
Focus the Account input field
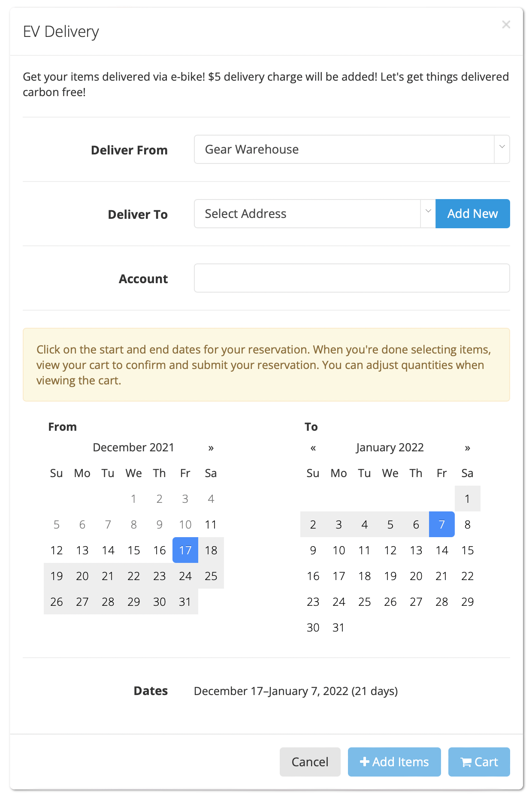[352, 278]
